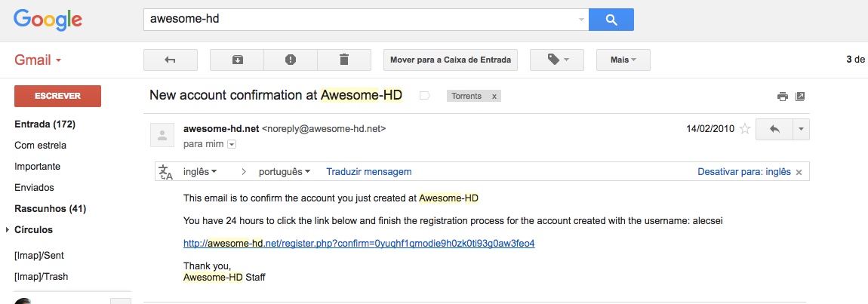Open the labels tag dropdown
The width and height of the screenshot is (868, 304).
pyautogui.click(x=557, y=60)
